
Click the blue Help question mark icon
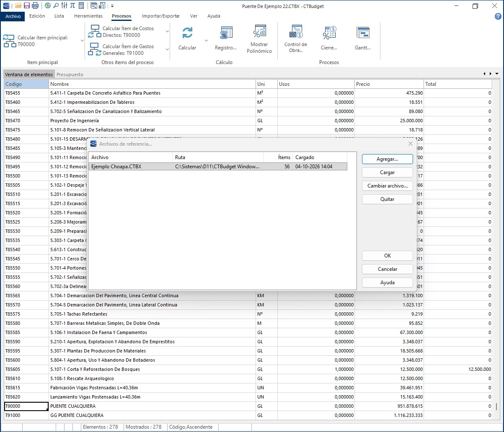point(498,16)
